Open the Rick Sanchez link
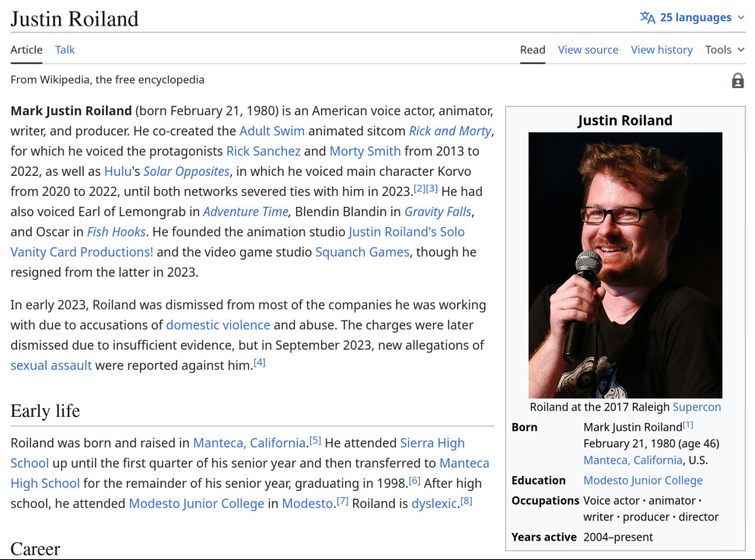The height and width of the screenshot is (560, 755). (264, 151)
